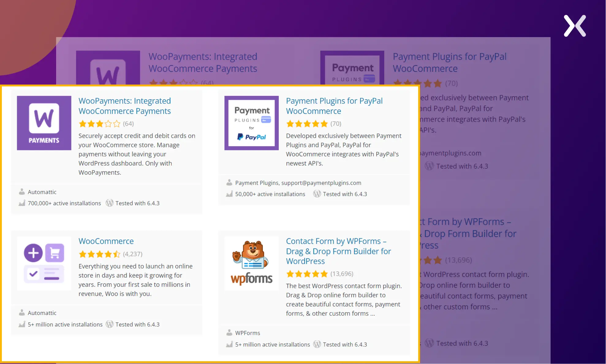
Task: Click the description starting 'Developed exclusively between Payment'
Action: 344,150
